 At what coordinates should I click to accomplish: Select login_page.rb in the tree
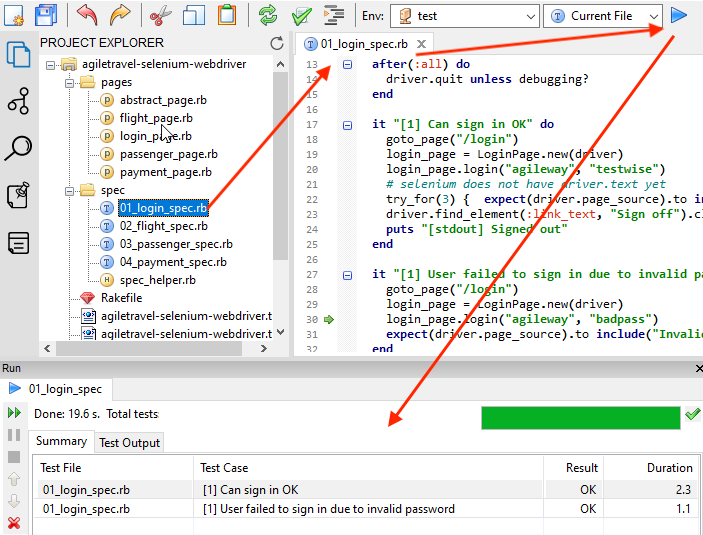pos(156,136)
